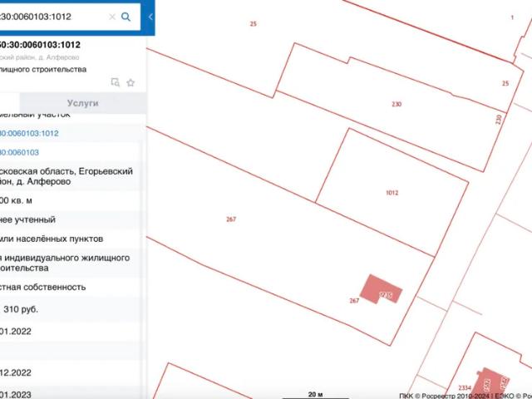
Task: Click the 267 label next to building 1235
Action: click(x=354, y=301)
